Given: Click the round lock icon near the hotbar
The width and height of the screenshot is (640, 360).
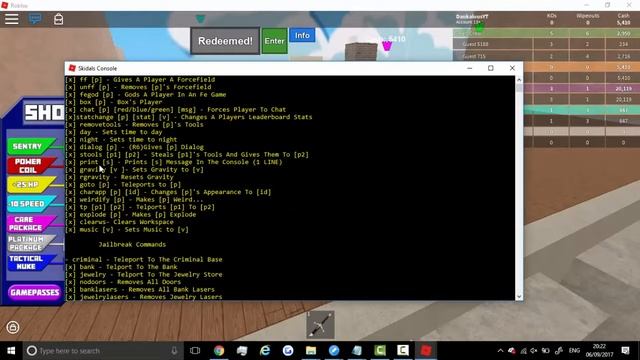Looking at the screenshot, I should (13, 327).
